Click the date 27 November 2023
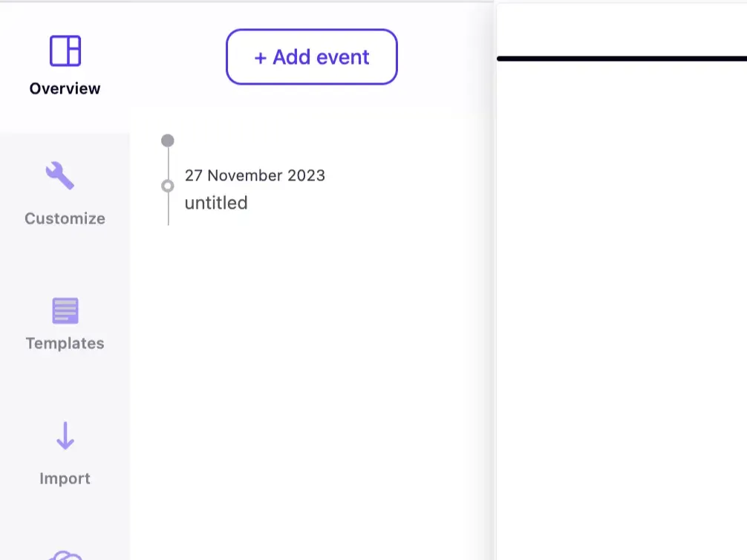This screenshot has height=560, width=747. (255, 175)
